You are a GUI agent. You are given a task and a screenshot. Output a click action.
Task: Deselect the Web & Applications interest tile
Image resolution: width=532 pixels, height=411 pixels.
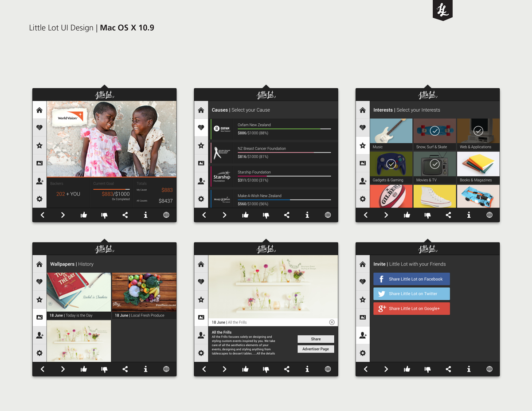(478, 134)
